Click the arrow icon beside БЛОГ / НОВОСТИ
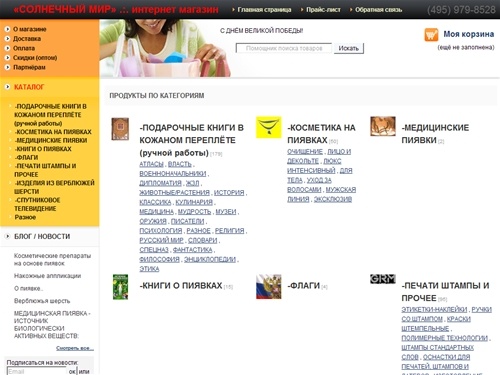 7,236
